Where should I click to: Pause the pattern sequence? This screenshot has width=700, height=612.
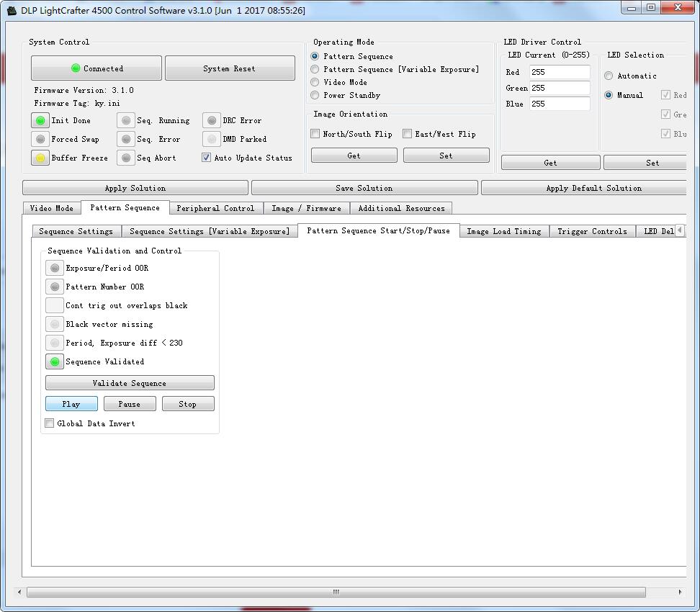pos(130,404)
